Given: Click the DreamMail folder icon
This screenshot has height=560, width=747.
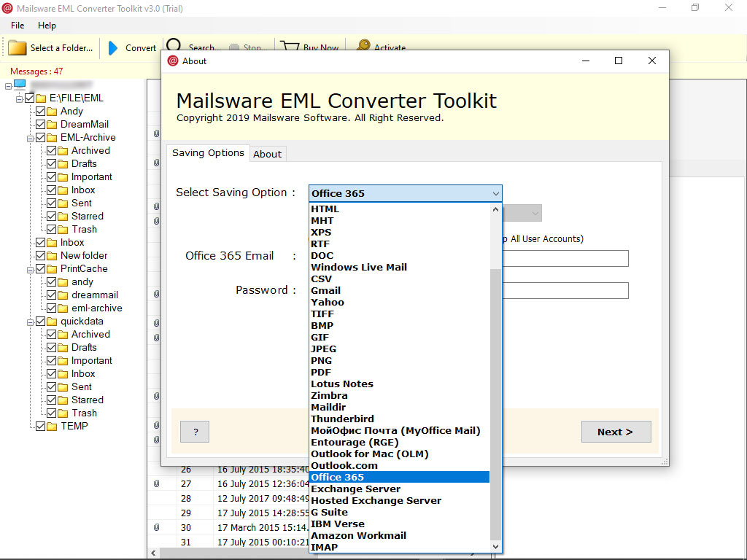Looking at the screenshot, I should [52, 125].
